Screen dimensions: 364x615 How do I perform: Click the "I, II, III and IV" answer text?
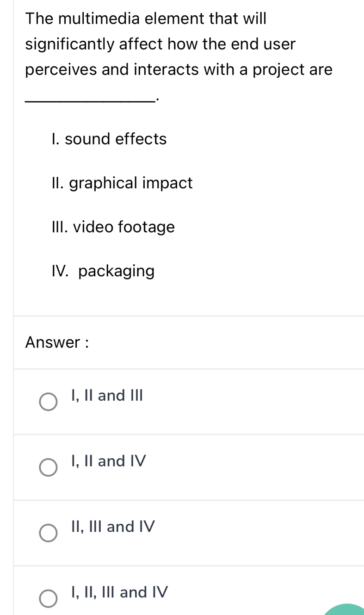click(x=119, y=592)
